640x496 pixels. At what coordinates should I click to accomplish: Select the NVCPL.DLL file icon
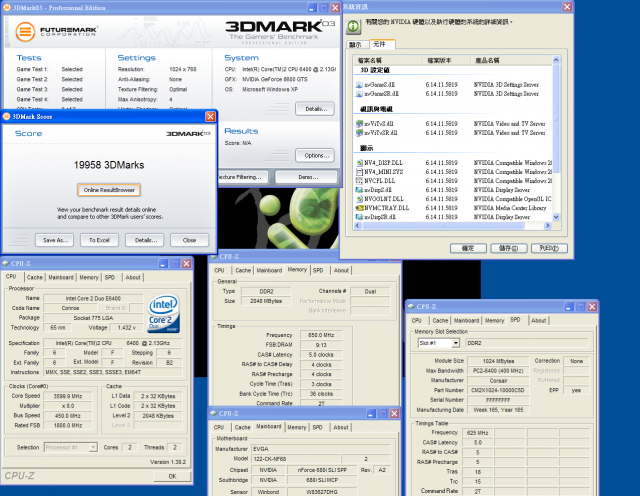pos(359,180)
